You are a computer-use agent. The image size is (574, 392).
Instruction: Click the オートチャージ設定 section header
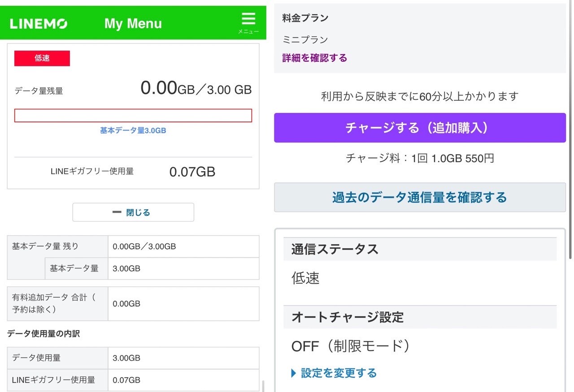tap(420, 317)
